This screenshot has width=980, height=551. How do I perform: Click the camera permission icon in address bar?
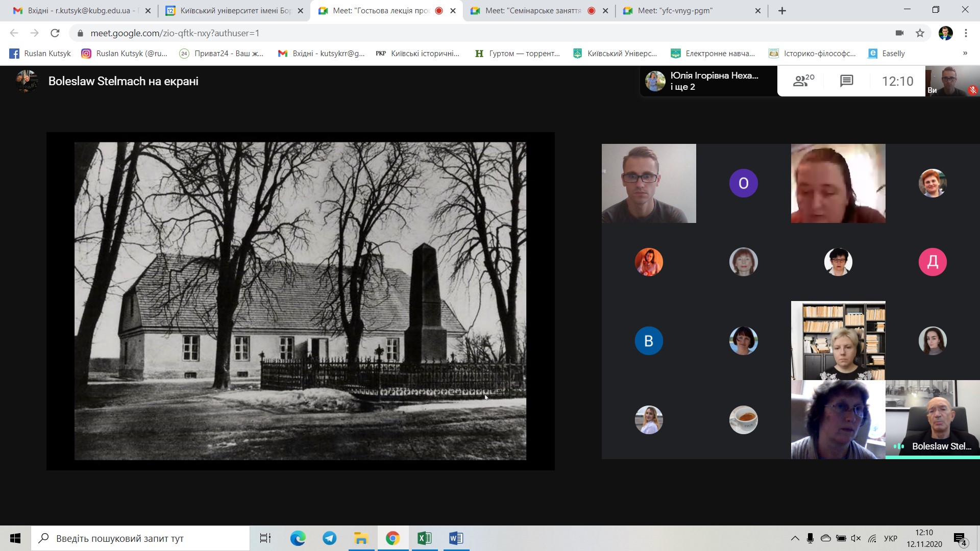coord(899,33)
